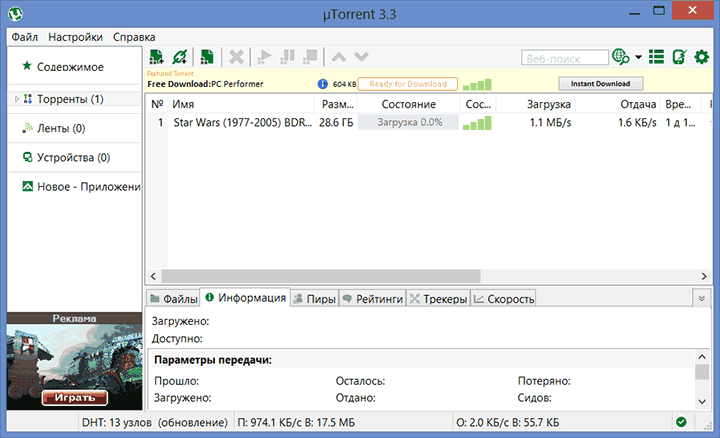This screenshot has width=720, height=438.
Task: Switch to the Трекеры tab
Action: point(439,299)
